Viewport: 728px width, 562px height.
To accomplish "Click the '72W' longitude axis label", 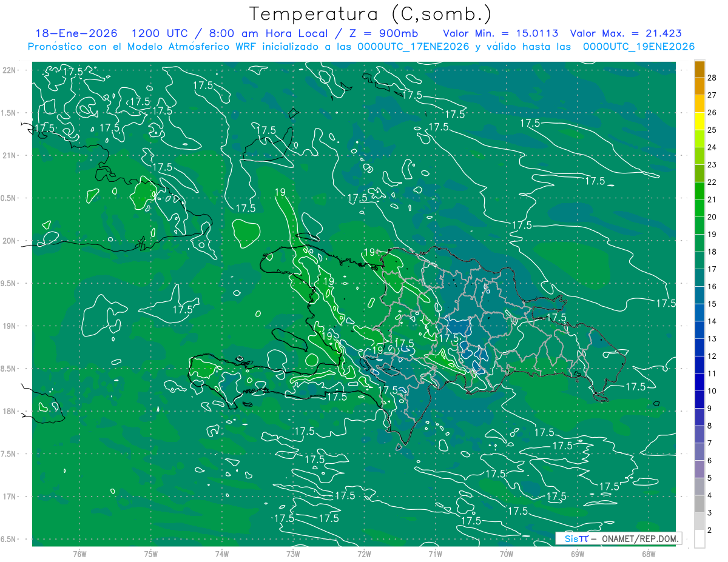I will [x=364, y=554].
